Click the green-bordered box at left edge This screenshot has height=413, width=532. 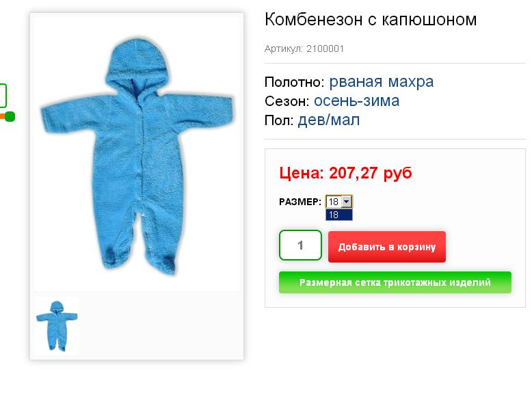point(3,96)
